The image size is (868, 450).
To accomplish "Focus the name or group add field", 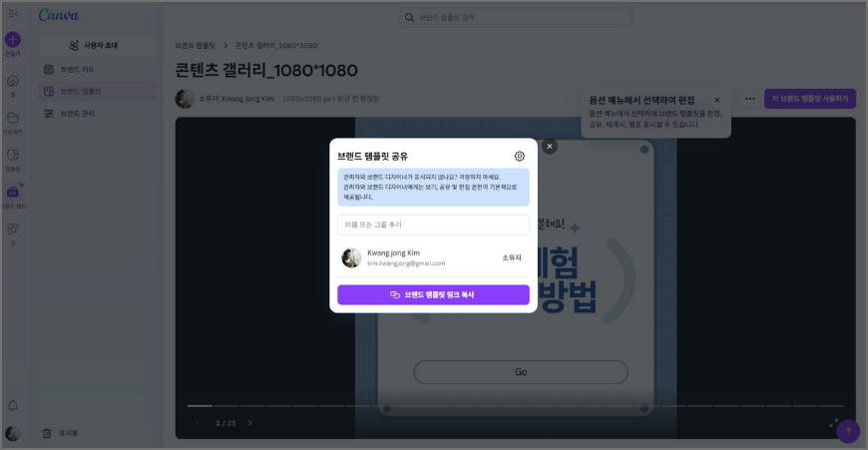I will (x=433, y=225).
